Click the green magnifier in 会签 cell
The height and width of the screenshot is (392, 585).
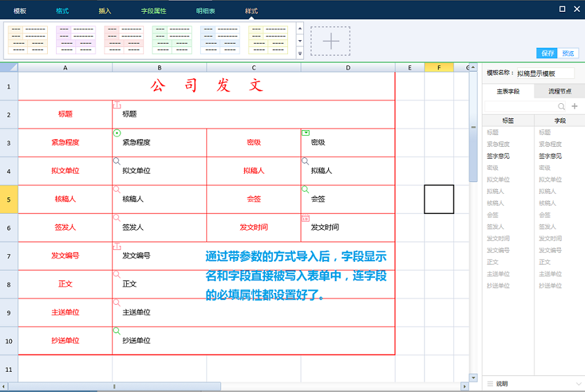pyautogui.click(x=305, y=189)
